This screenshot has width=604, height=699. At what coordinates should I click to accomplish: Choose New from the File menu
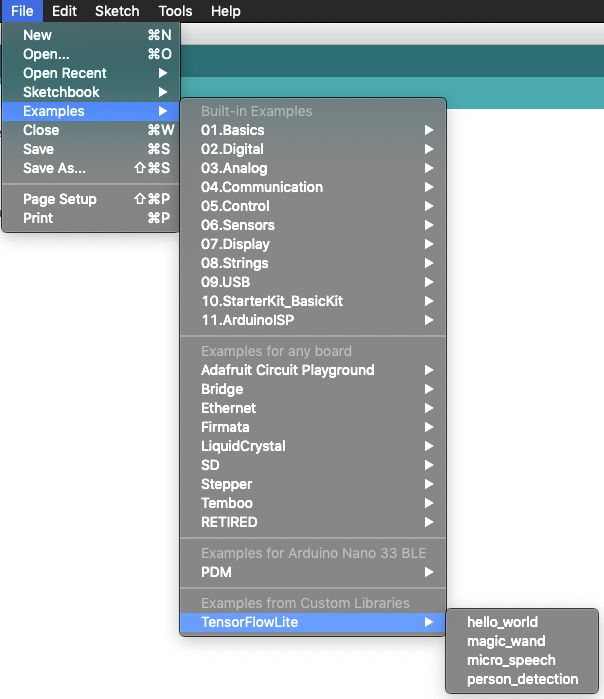coord(90,35)
